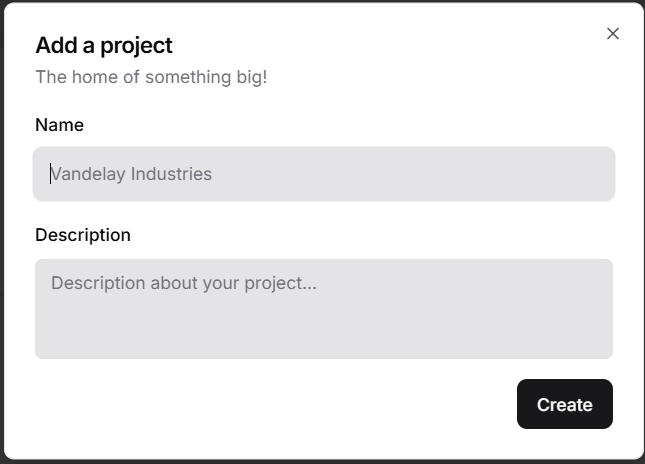Select the project description box
The width and height of the screenshot is (645, 464).
323,309
